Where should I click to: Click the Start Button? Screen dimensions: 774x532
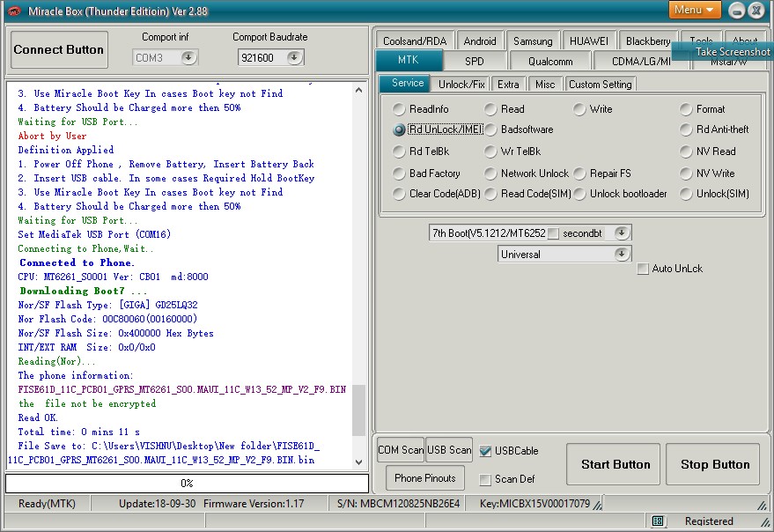point(615,464)
